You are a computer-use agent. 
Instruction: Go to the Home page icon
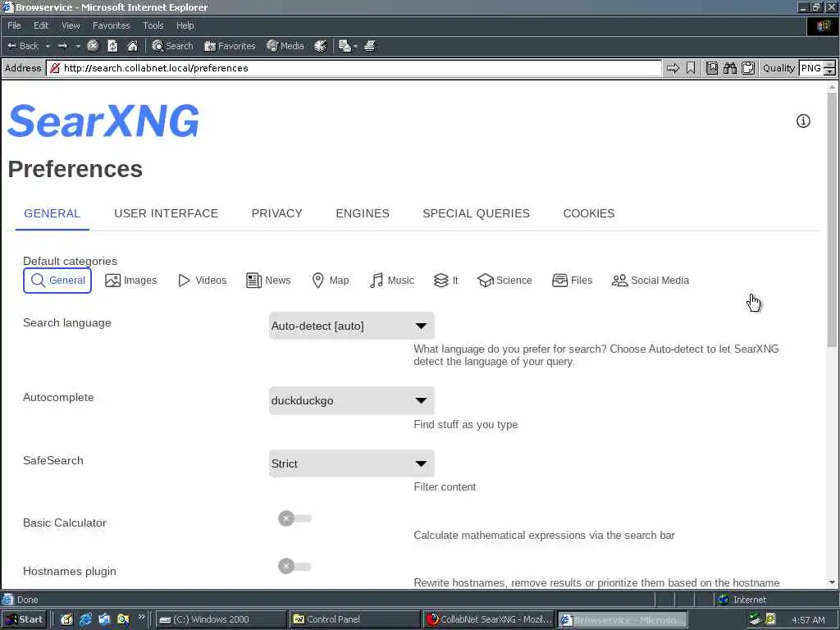tap(132, 46)
